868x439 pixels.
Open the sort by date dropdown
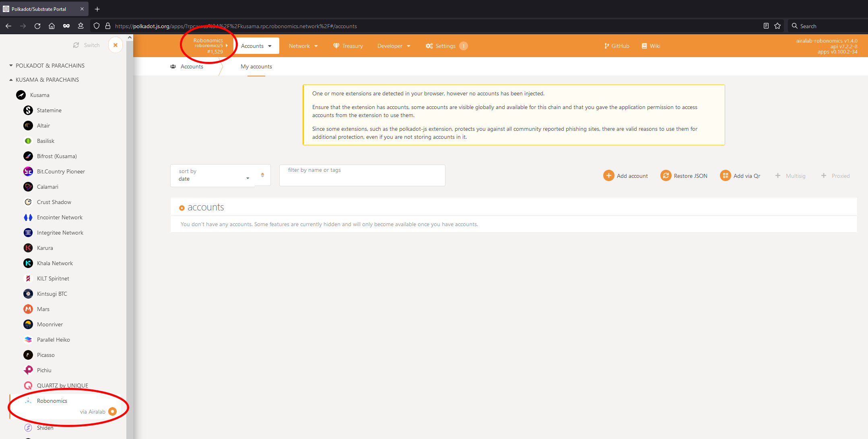point(213,175)
